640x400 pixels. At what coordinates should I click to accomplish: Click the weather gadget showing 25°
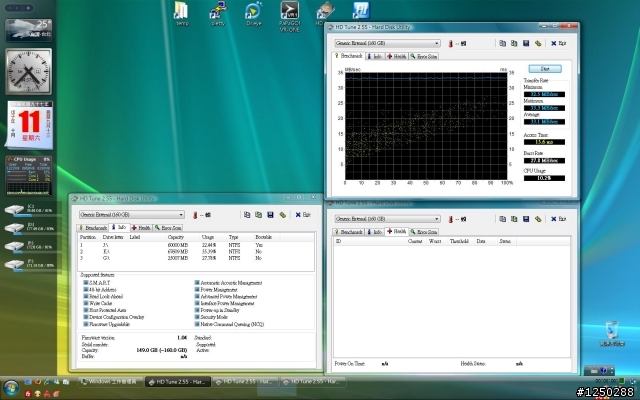(29, 30)
